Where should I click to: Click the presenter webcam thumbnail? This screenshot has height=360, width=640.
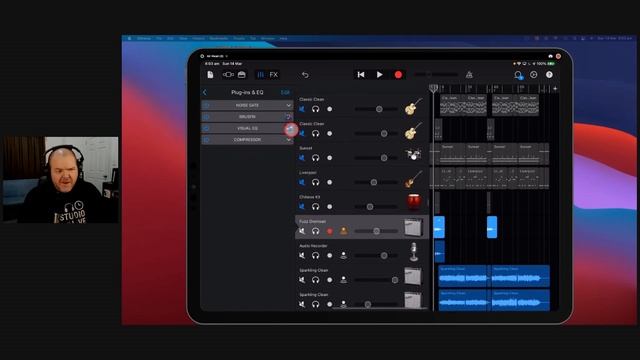[60, 180]
